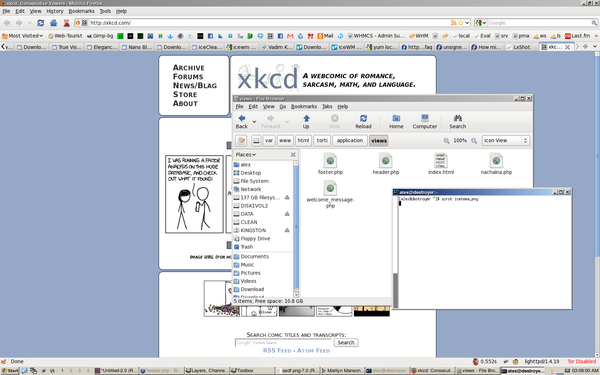Click the Firefox URL address field

click(x=268, y=23)
